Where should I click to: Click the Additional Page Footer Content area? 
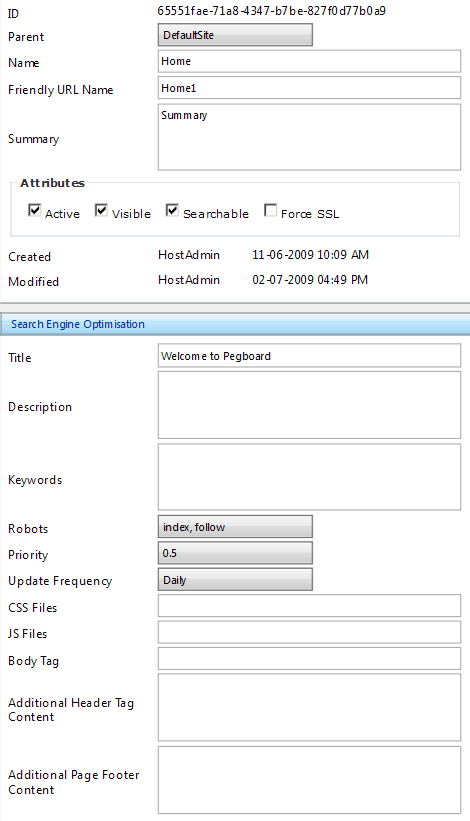[x=309, y=780]
